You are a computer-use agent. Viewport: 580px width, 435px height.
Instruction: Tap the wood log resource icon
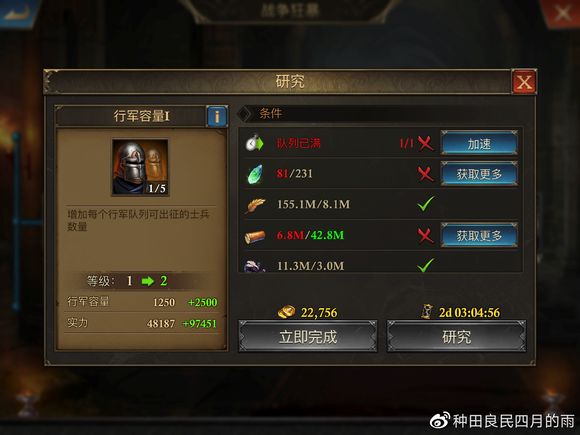(255, 236)
